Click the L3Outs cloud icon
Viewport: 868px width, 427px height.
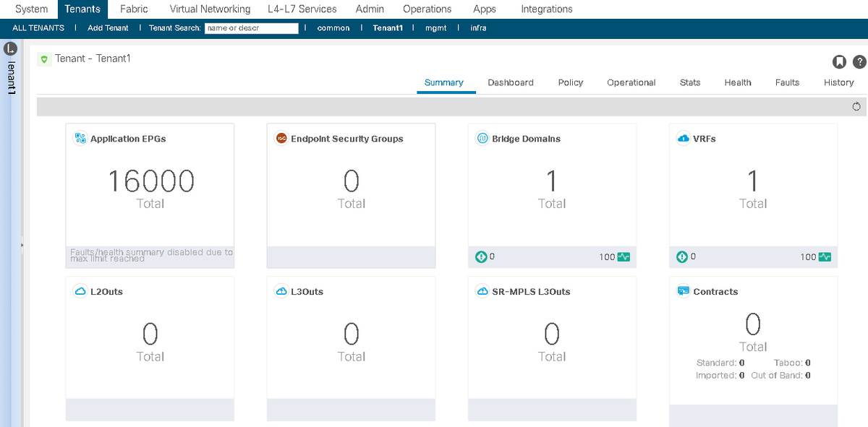pos(281,291)
